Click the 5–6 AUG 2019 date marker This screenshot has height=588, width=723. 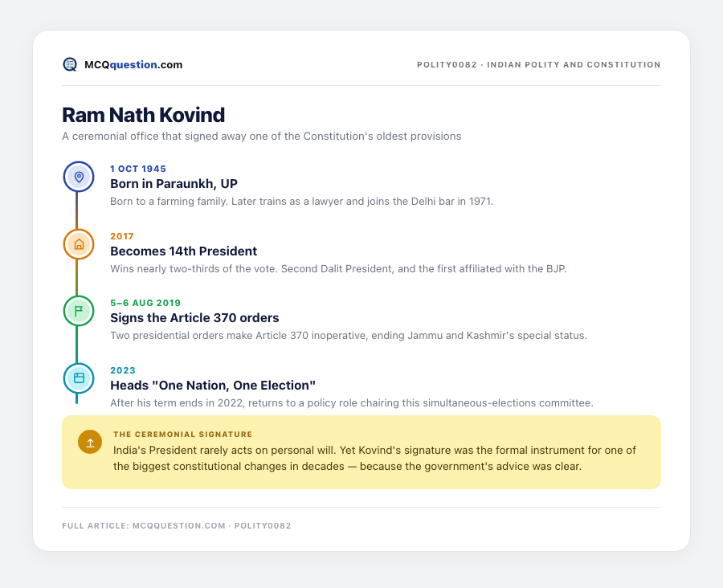pos(145,303)
